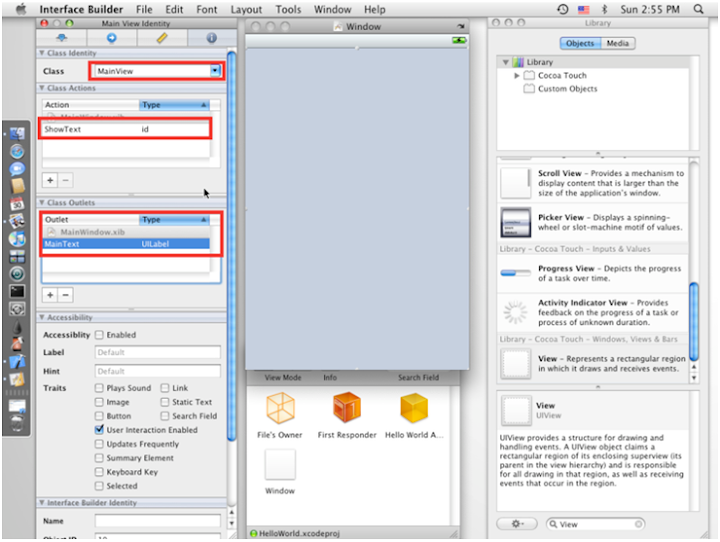Image resolution: width=720 pixels, height=542 pixels.
Task: Remove the MainText outlet with minus
Action: [x=65, y=295]
